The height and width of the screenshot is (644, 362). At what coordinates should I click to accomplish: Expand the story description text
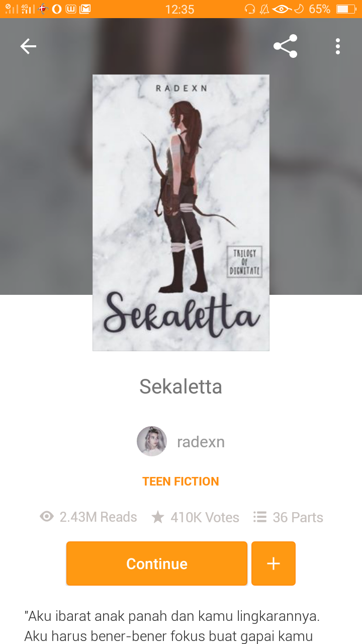pyautogui.click(x=172, y=626)
